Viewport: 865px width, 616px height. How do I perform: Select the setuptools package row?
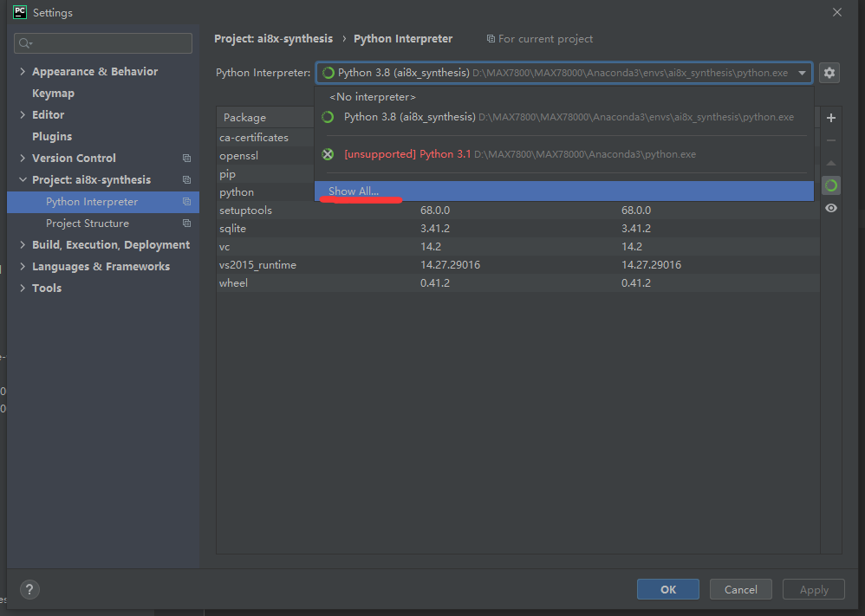pos(518,211)
